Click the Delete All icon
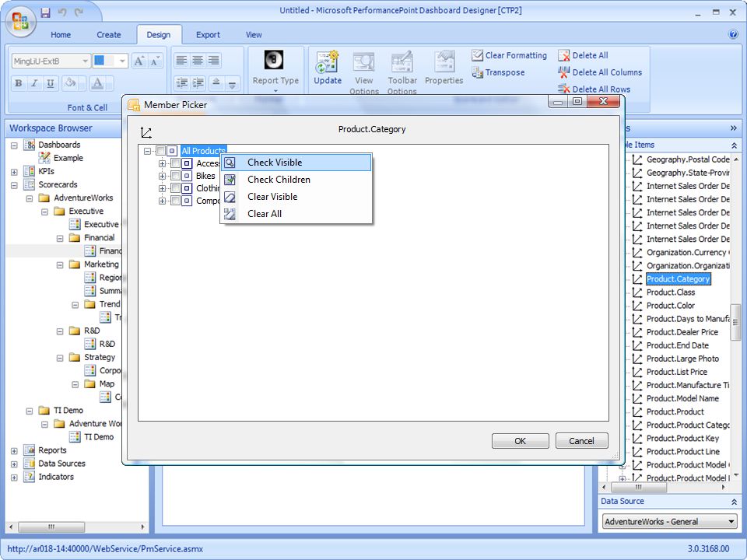747x560 pixels. pyautogui.click(x=564, y=56)
